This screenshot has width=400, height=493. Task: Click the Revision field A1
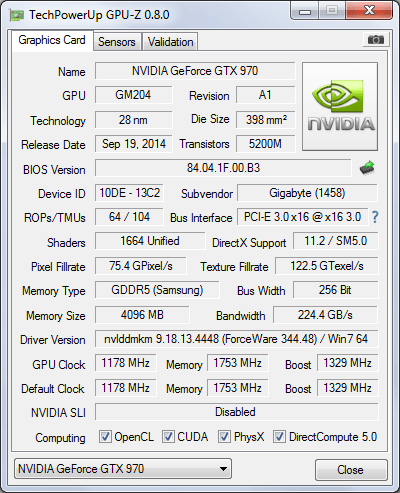point(266,95)
